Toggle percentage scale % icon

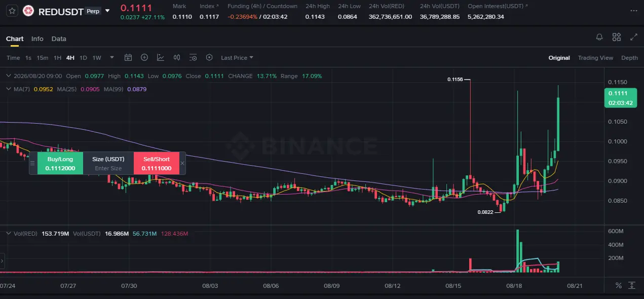(x=618, y=285)
